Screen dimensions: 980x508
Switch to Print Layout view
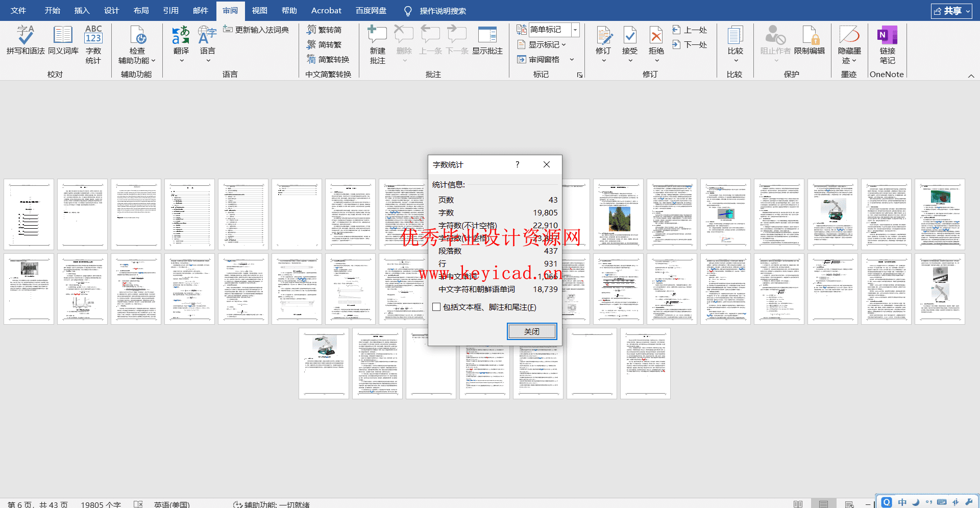(x=823, y=504)
